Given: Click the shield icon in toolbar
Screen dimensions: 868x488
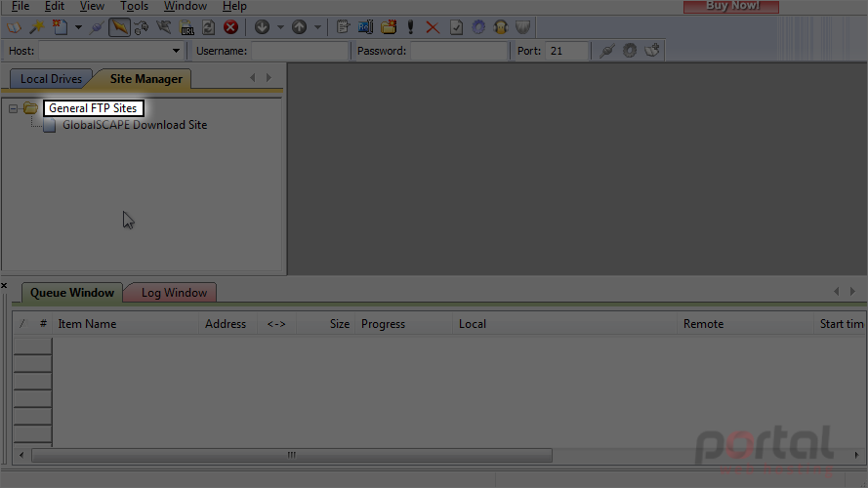Looking at the screenshot, I should click(522, 27).
